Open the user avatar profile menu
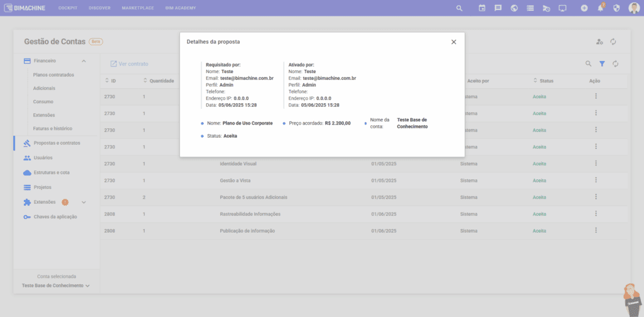Image resolution: width=644 pixels, height=317 pixels. point(633,8)
